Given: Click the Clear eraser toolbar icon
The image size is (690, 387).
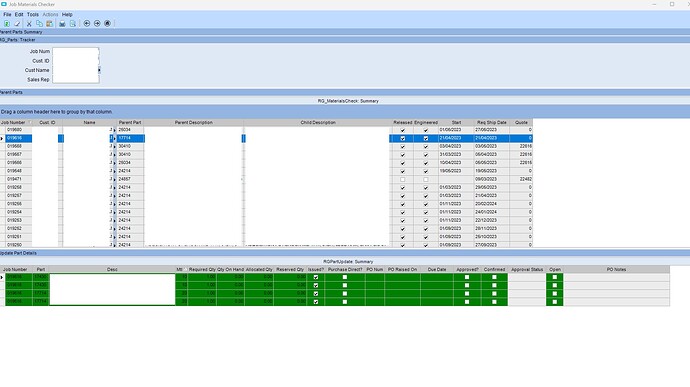Looking at the screenshot, I should (17, 23).
